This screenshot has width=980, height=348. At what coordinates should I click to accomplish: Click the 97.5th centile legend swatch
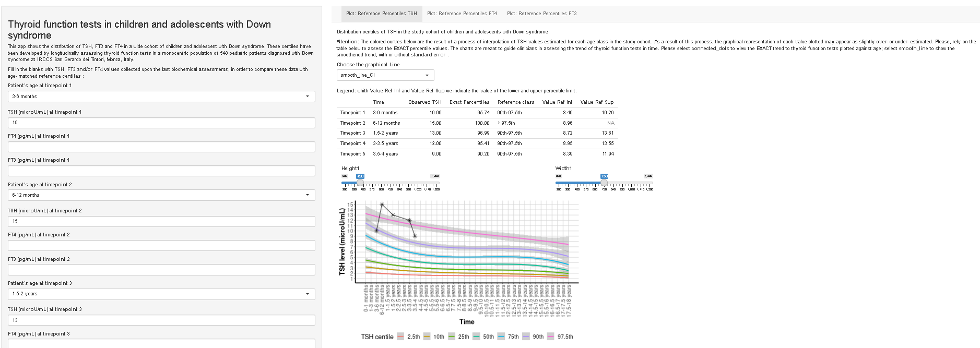coord(551,337)
